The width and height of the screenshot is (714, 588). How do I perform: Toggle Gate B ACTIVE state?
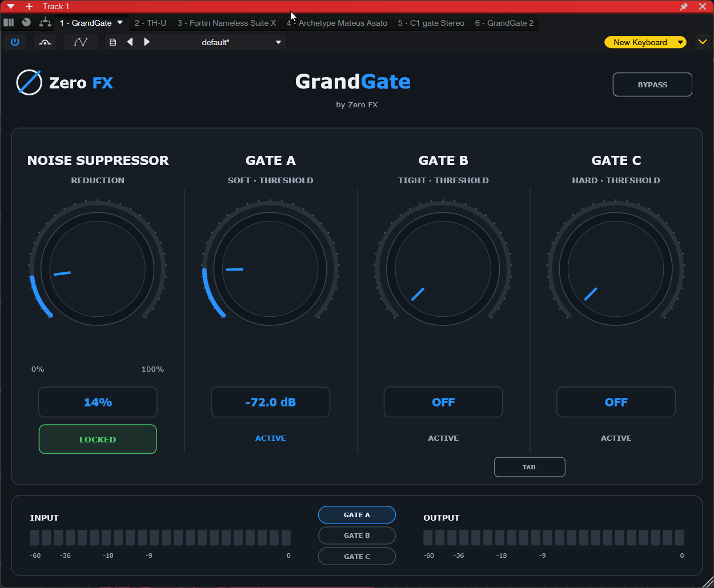click(x=443, y=438)
